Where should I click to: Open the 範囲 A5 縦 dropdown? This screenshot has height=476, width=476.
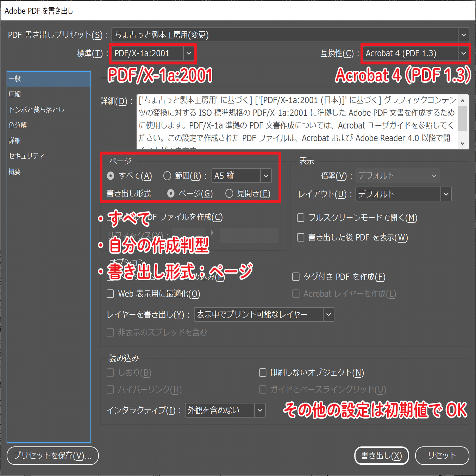(x=242, y=176)
